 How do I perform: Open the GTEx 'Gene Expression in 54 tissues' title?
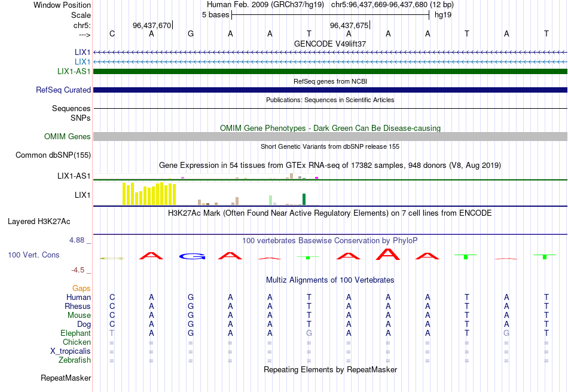330,166
